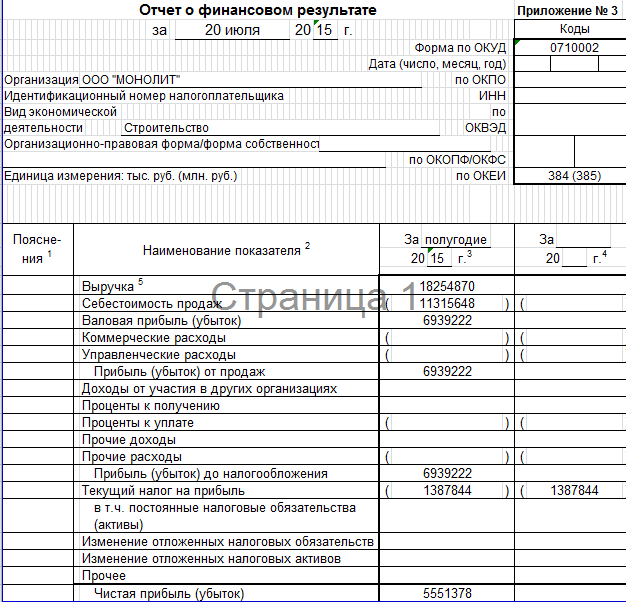Select the 'Форма по ОКУД' label
Image resolution: width=626 pixels, height=602 pixels.
460,48
